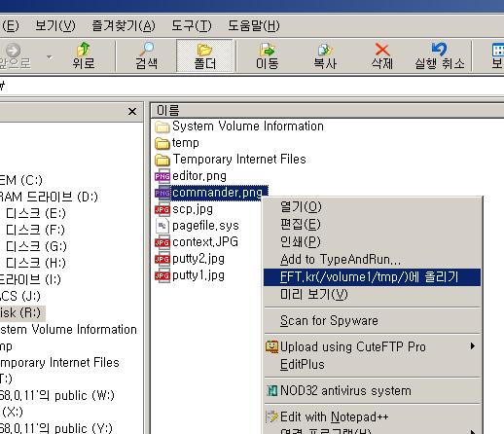Viewport: 504px width, 434px height.
Task: Click the Notepad++ icon in context menu
Action: pyautogui.click(x=271, y=416)
